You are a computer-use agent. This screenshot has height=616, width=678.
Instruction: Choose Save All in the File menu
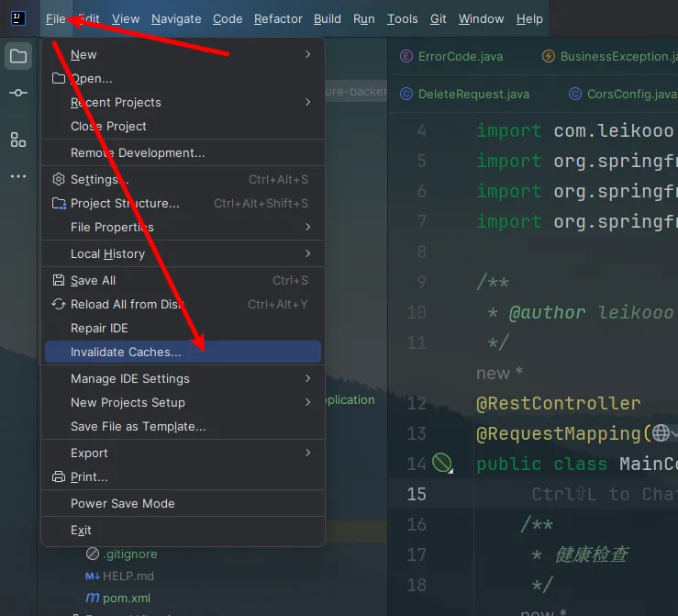(93, 281)
